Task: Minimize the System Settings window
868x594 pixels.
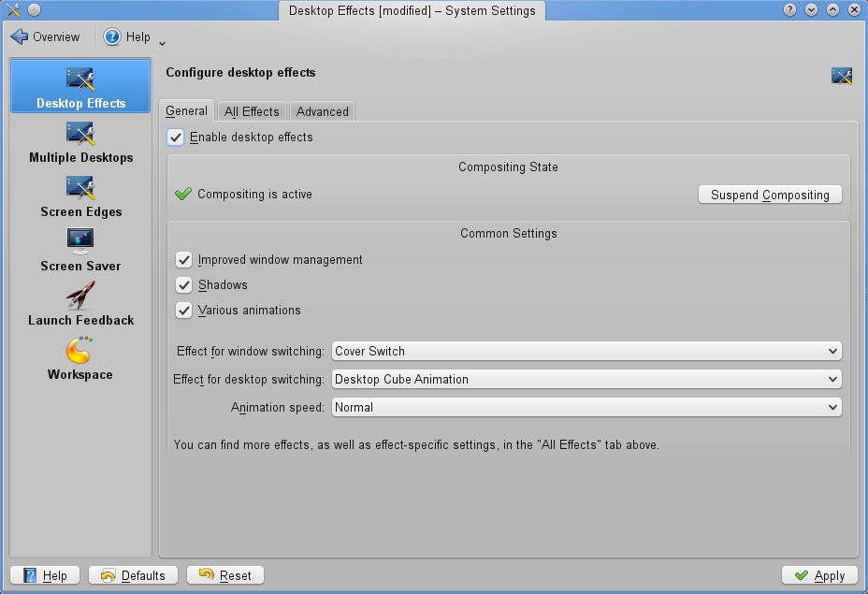Action: (812, 10)
